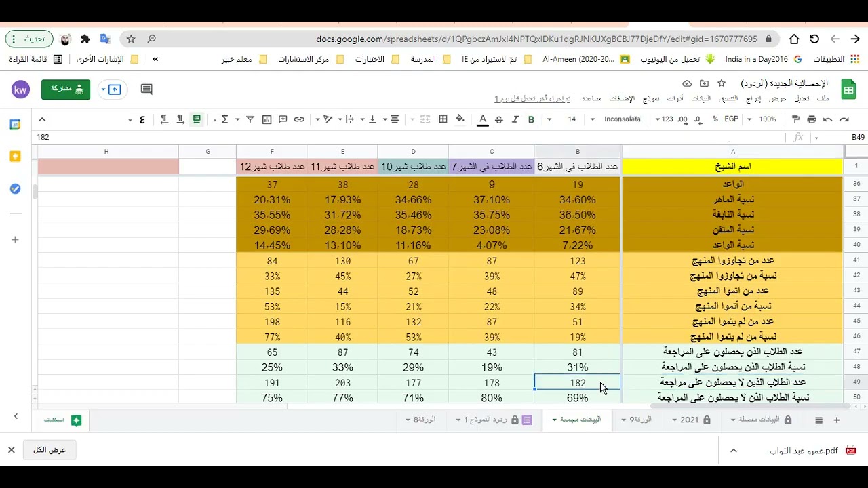Screen dimensions: 868x488
Task: Click the عرض الكل downloads button
Action: coord(50,450)
